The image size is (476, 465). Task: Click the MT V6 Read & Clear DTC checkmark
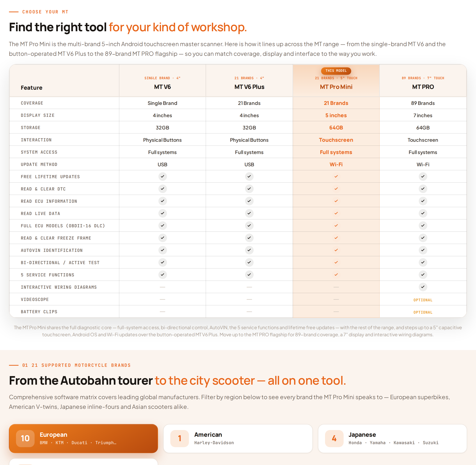(x=162, y=189)
